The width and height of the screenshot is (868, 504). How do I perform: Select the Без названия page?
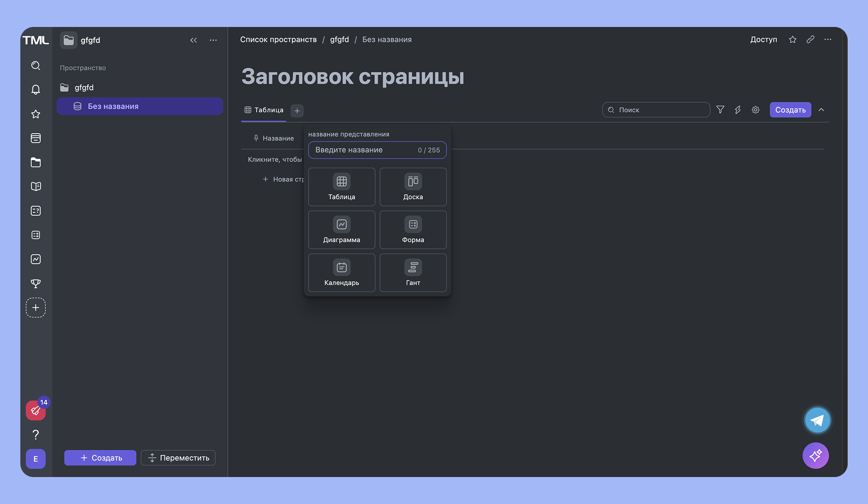pyautogui.click(x=140, y=106)
